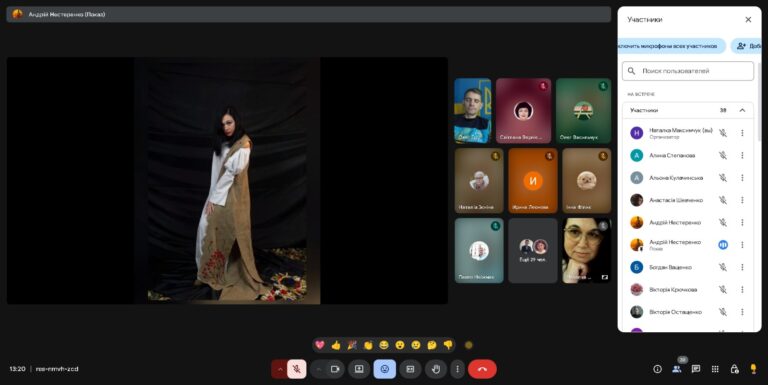The height and width of the screenshot is (385, 768).
Task: Collapse the Участники list chevron
Action: [742, 110]
